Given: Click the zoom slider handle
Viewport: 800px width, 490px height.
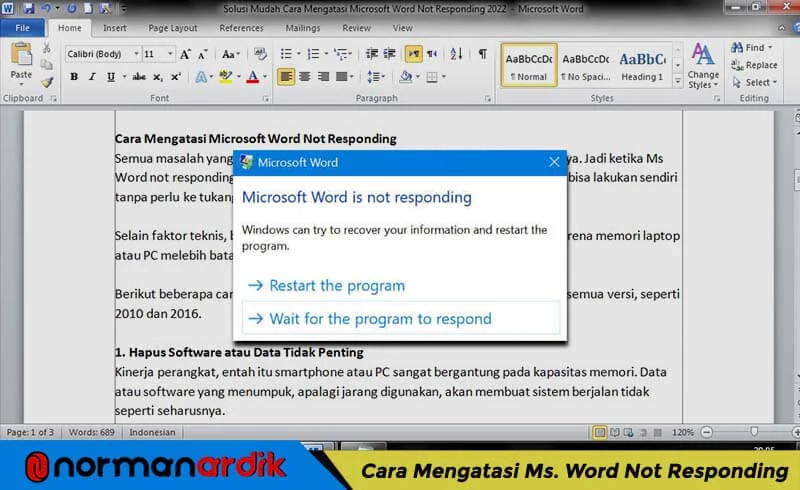Looking at the screenshot, I should [754, 432].
